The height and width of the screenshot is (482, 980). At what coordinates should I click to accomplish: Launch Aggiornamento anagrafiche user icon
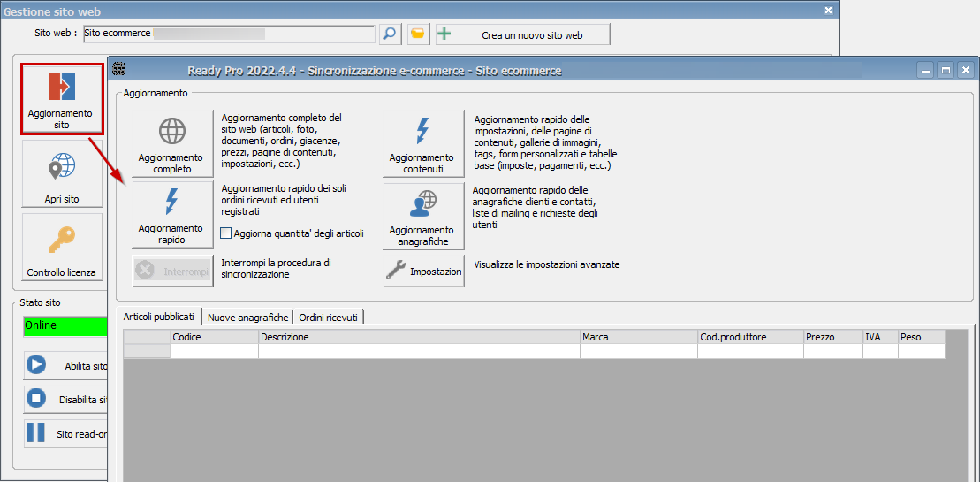click(422, 216)
